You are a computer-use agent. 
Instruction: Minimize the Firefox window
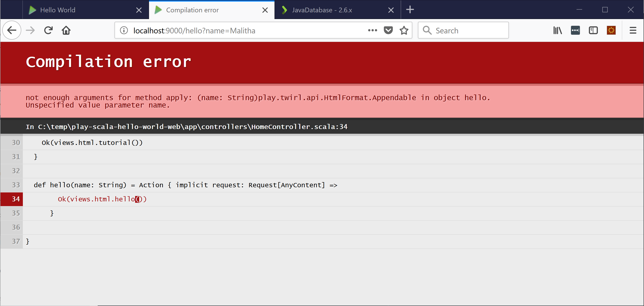[x=579, y=10]
